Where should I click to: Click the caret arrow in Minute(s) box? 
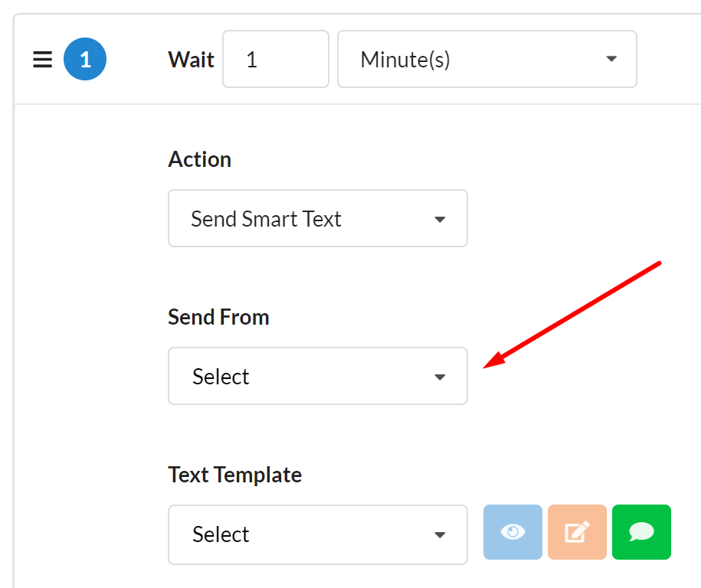611,60
